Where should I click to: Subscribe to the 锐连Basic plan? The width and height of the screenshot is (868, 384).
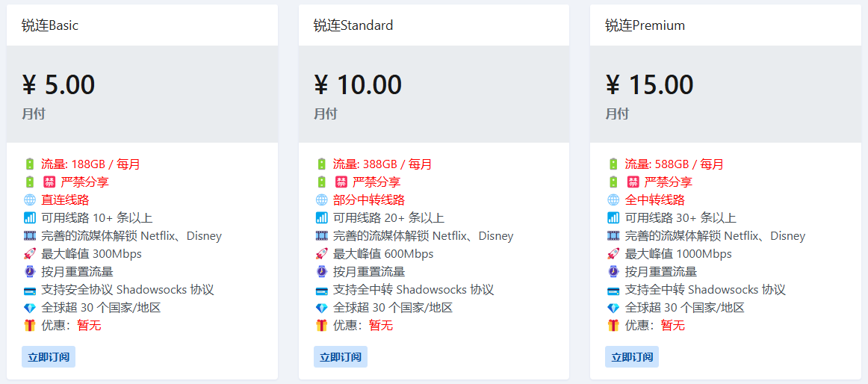49,357
